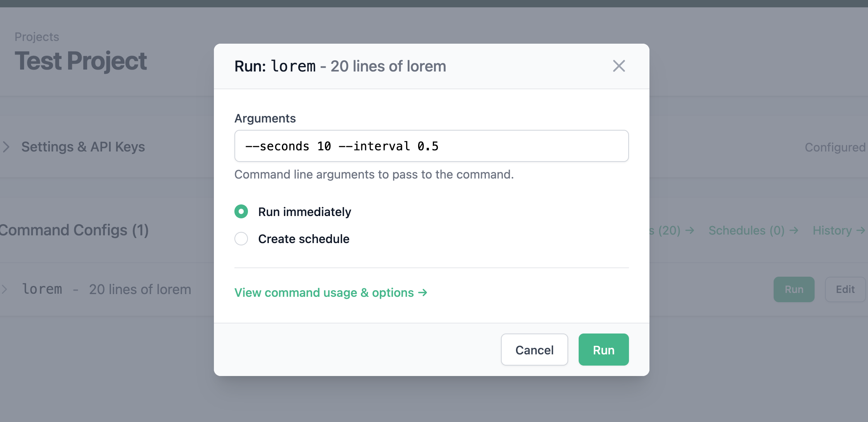Edit the lorem command config
Screen dimensions: 868x422
point(846,289)
